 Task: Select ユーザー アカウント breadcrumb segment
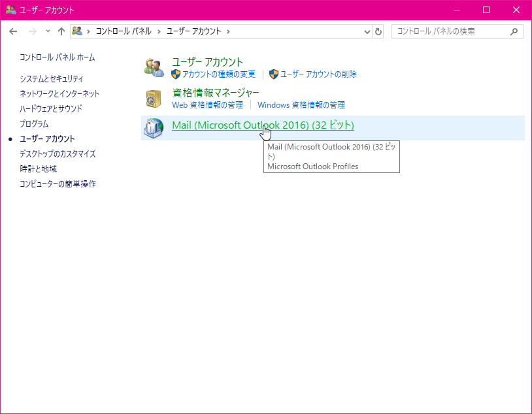(193, 31)
